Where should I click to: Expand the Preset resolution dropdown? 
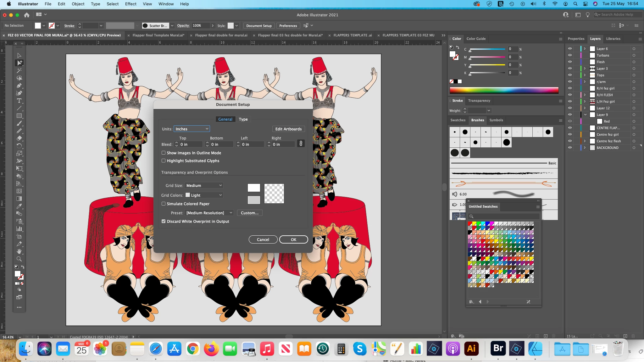[209, 213]
